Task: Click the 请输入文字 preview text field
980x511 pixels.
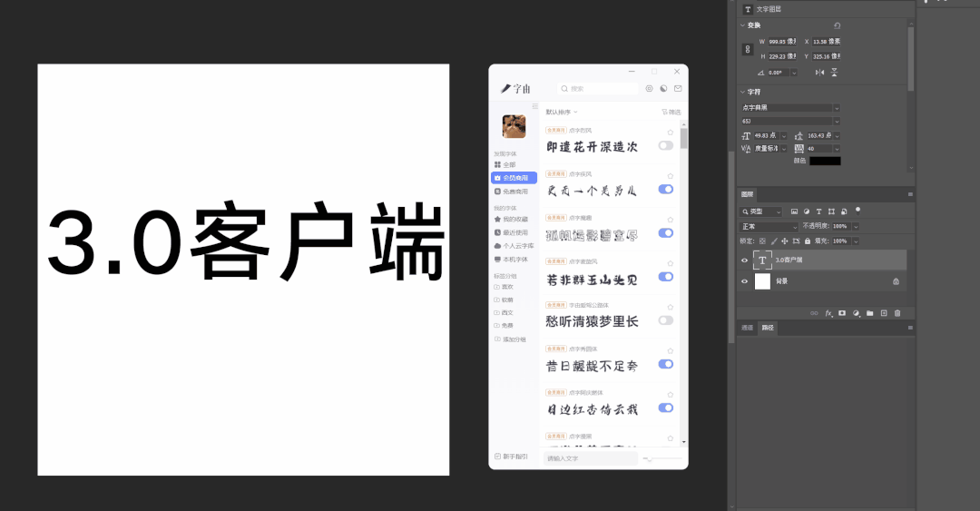Action: click(591, 458)
